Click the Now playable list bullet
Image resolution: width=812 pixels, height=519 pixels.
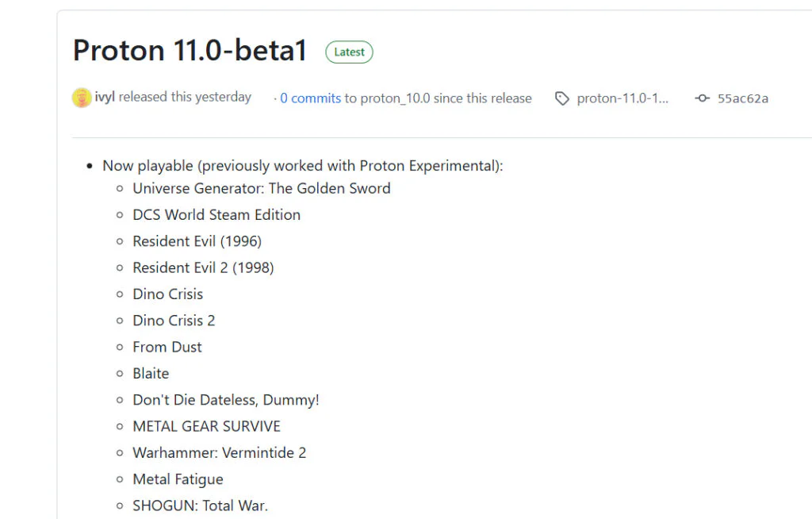tap(89, 166)
